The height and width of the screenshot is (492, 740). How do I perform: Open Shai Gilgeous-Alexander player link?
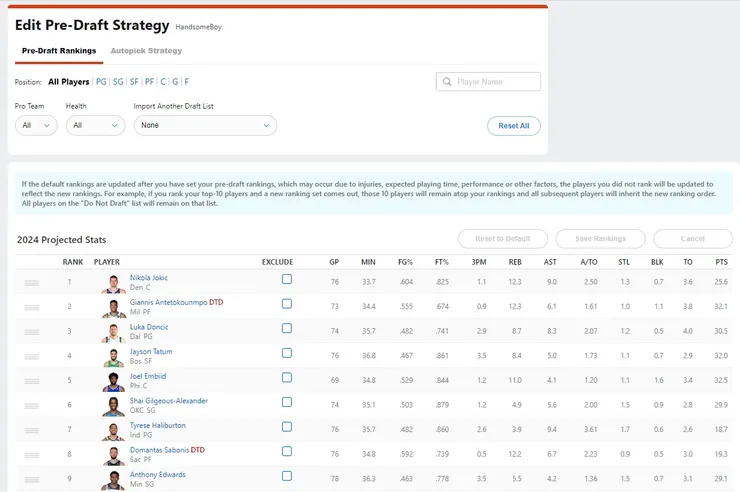click(168, 400)
